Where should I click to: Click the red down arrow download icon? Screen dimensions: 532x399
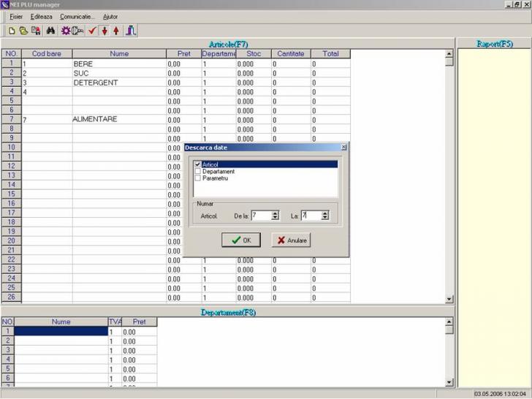(104, 31)
